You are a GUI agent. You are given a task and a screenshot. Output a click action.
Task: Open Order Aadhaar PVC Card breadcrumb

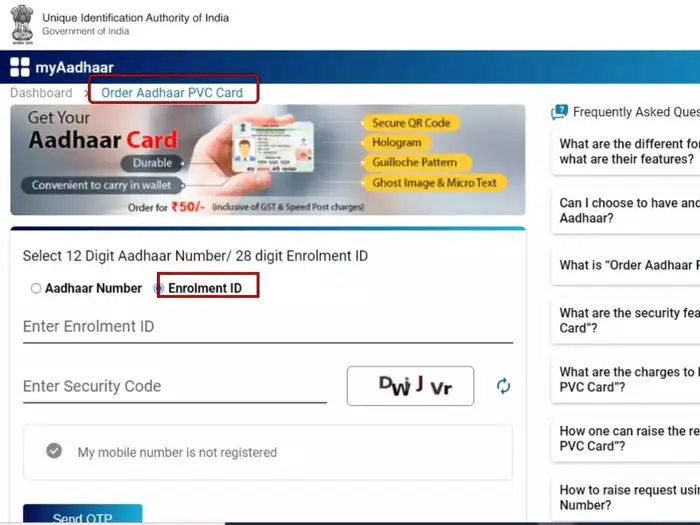click(x=172, y=93)
